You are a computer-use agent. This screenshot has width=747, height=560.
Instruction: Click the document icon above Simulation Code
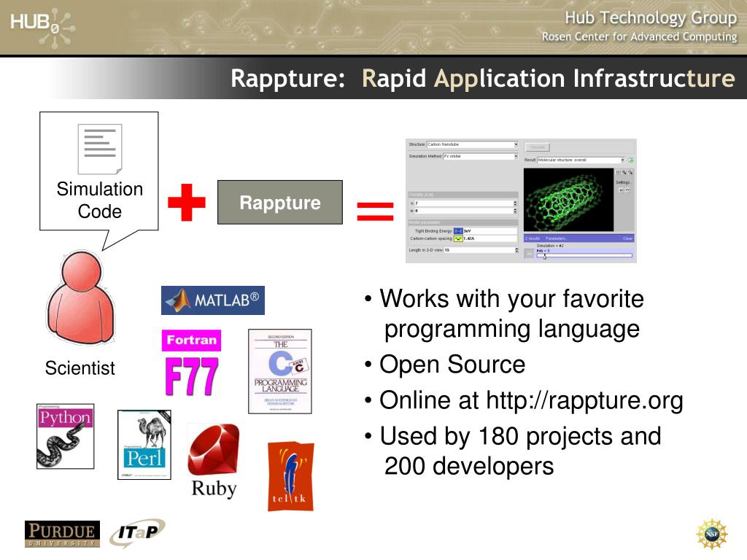(x=100, y=149)
